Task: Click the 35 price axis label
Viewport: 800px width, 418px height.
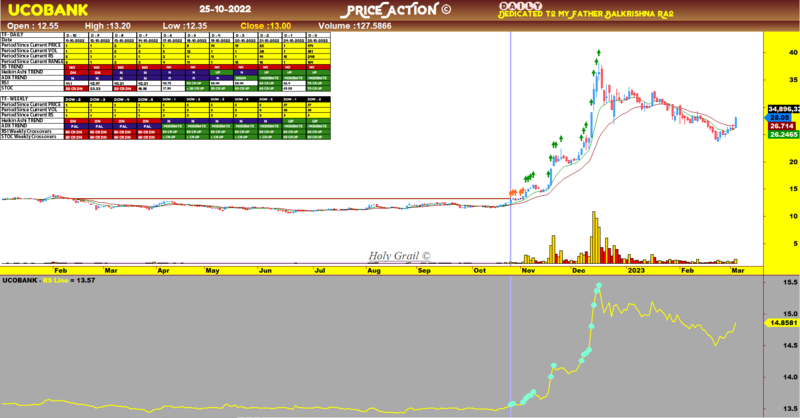Action: pyautogui.click(x=793, y=80)
